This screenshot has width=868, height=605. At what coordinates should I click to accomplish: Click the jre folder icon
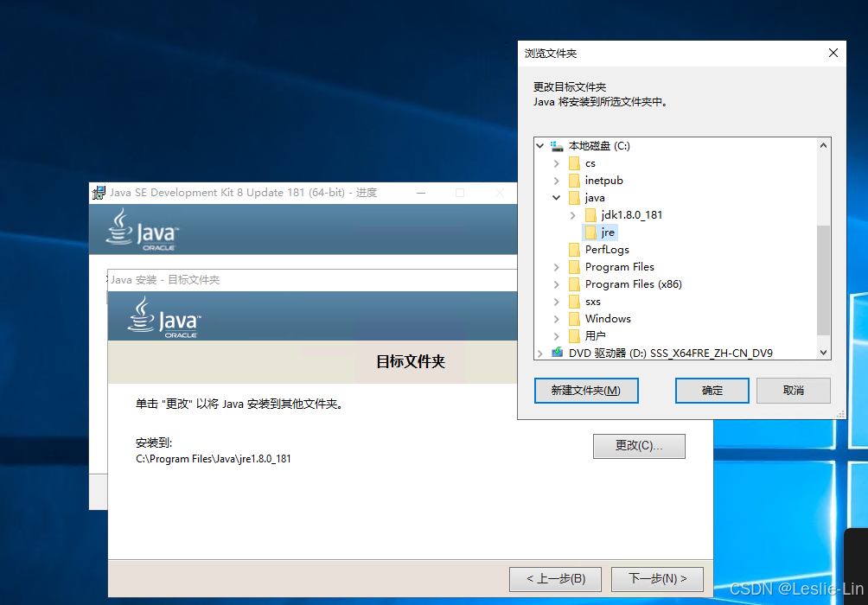pos(593,232)
